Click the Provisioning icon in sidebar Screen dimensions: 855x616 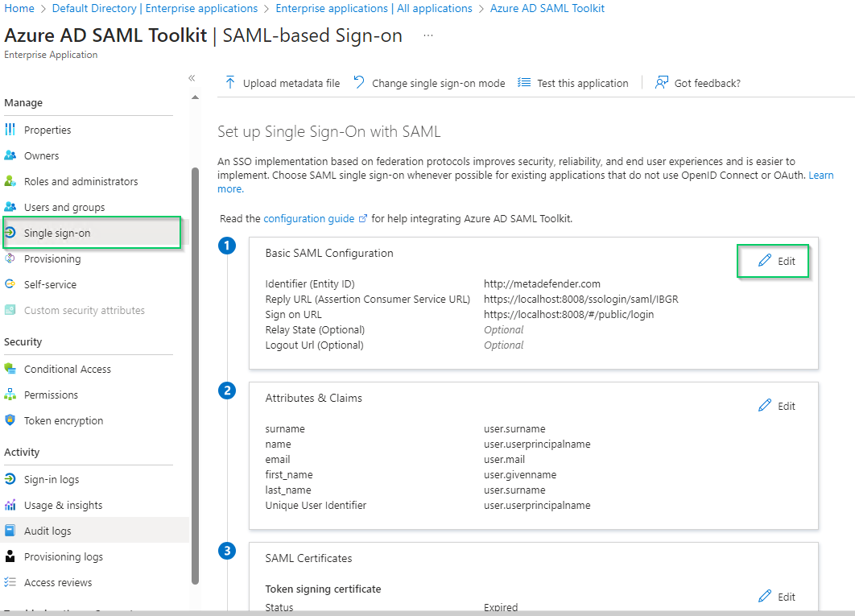tap(10, 258)
